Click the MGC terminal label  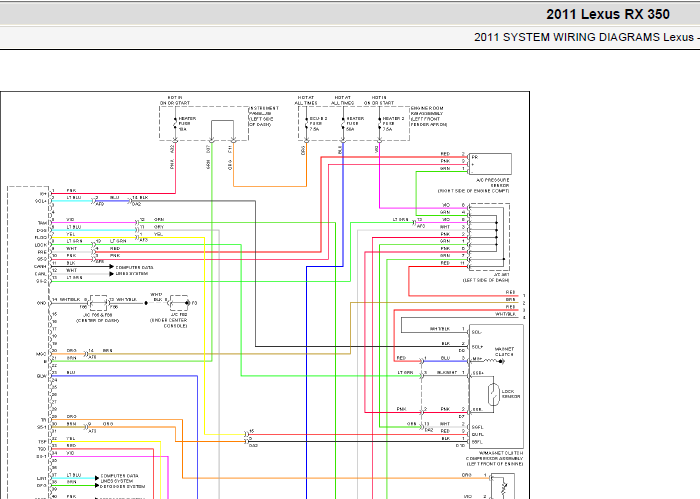click(42, 354)
